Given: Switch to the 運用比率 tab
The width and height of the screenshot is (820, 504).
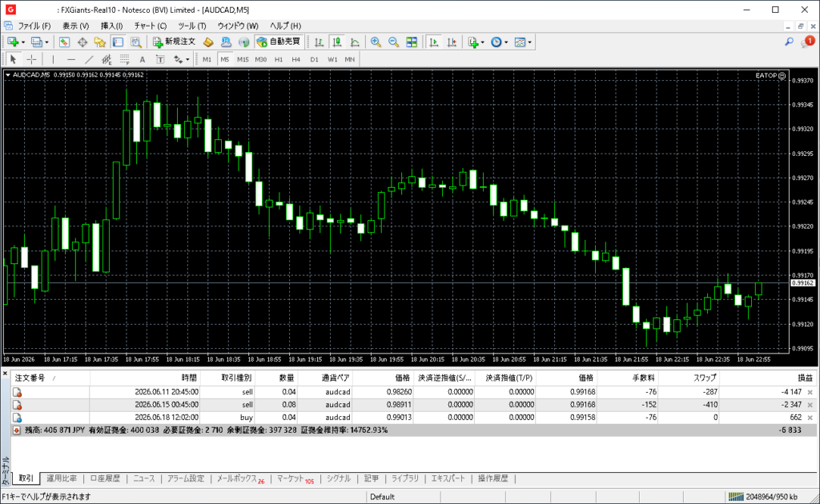Looking at the screenshot, I should [62, 478].
